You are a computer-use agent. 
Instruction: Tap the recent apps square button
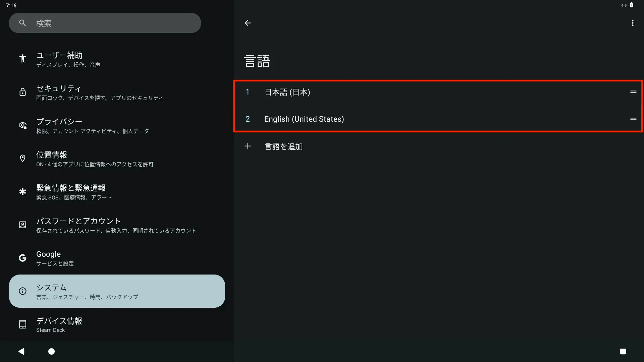click(623, 351)
